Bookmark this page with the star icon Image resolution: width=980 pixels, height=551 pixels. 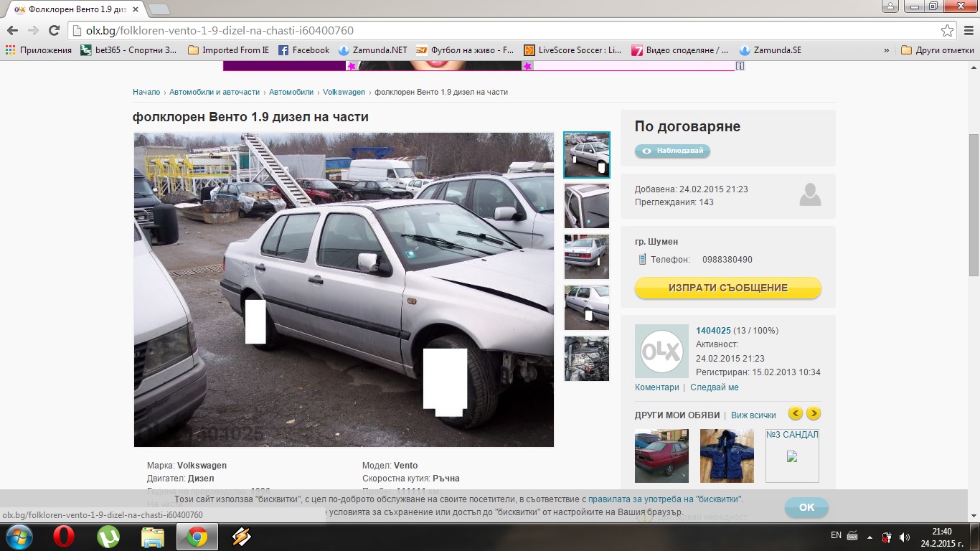(948, 31)
